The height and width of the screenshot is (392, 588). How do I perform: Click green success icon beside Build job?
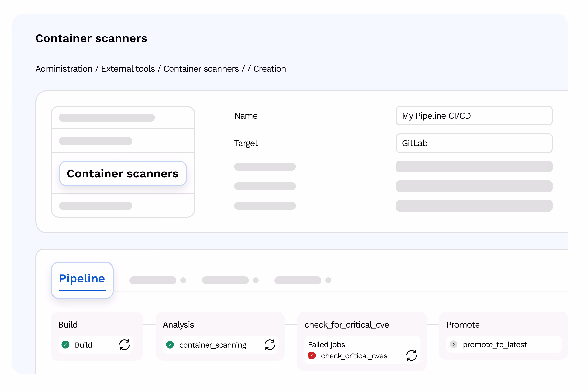pos(65,345)
